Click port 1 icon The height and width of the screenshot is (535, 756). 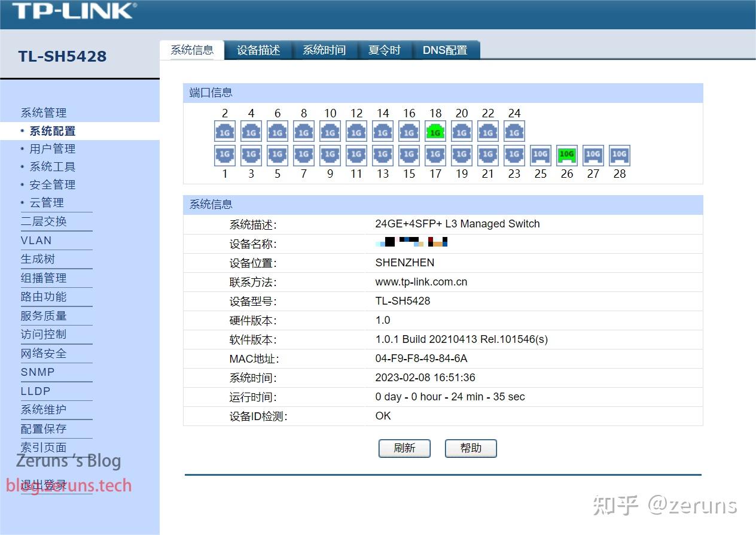point(225,156)
